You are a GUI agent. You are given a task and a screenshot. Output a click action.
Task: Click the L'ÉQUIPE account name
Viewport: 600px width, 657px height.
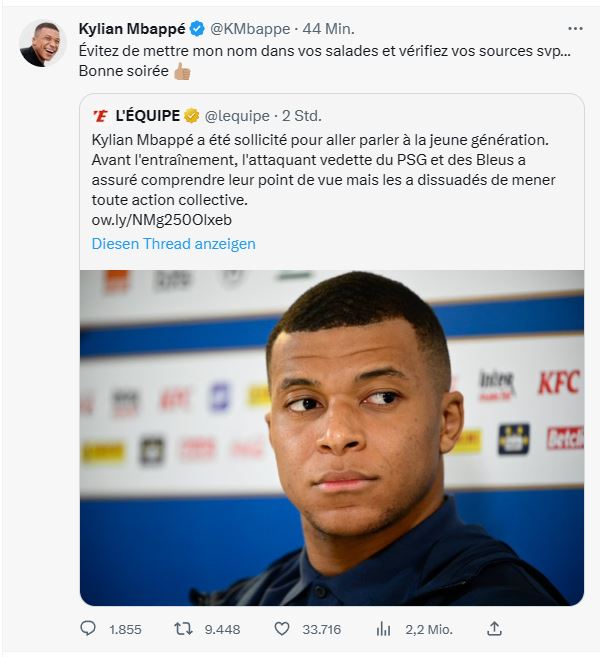pos(148,116)
